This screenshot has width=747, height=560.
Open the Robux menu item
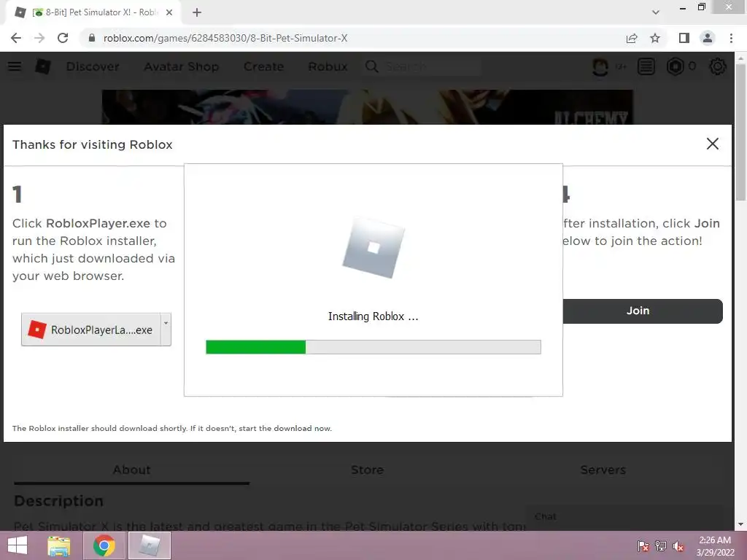coord(328,66)
